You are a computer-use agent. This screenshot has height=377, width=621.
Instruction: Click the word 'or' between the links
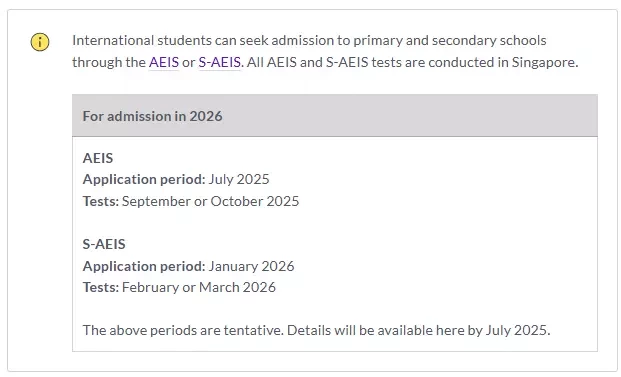pos(189,63)
